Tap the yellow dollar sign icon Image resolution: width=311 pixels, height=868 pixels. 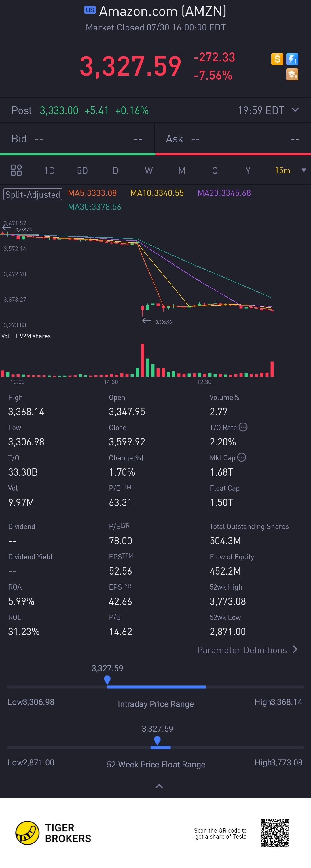(x=277, y=59)
